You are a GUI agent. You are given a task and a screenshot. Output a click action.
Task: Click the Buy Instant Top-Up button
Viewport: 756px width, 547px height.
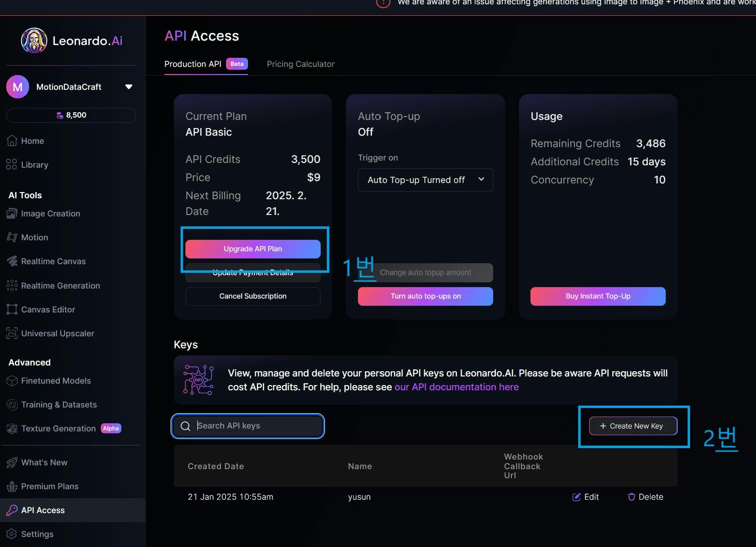point(598,296)
